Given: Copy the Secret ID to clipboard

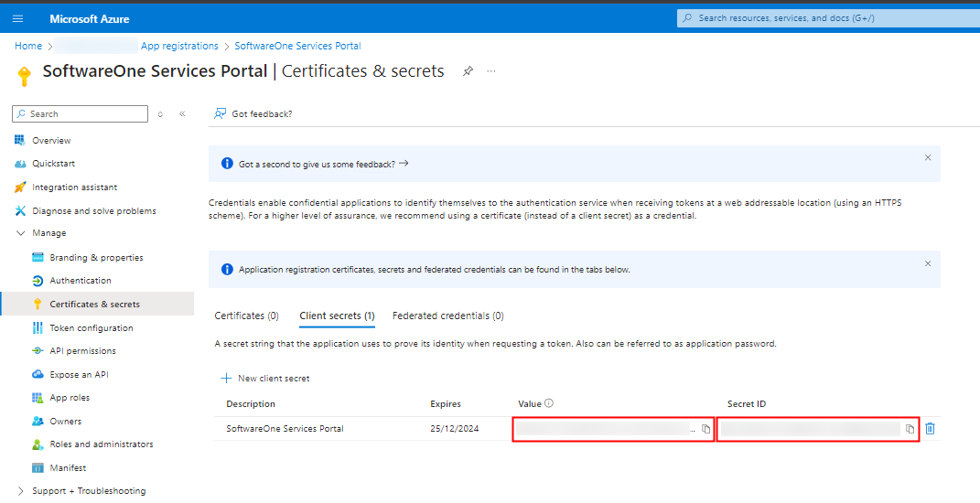Looking at the screenshot, I should click(910, 429).
